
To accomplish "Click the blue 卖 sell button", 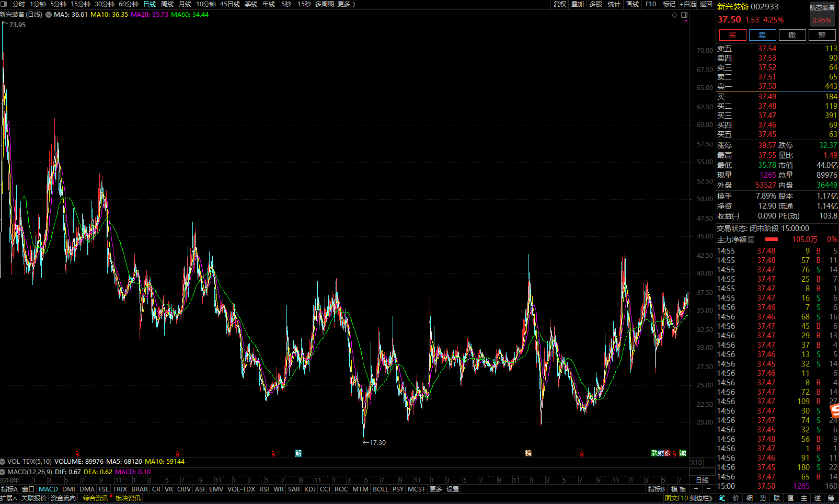I will coord(763,35).
